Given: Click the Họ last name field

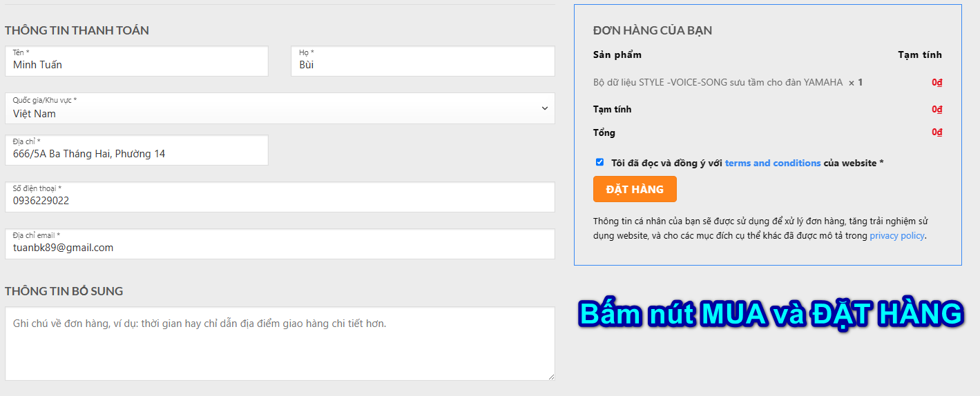Looking at the screenshot, I should point(423,61).
